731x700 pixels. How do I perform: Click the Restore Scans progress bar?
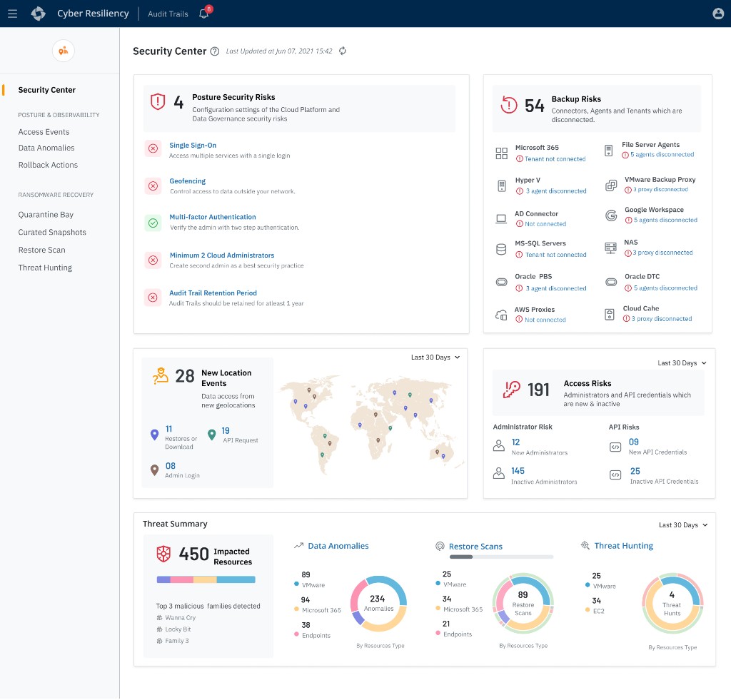pyautogui.click(x=501, y=557)
